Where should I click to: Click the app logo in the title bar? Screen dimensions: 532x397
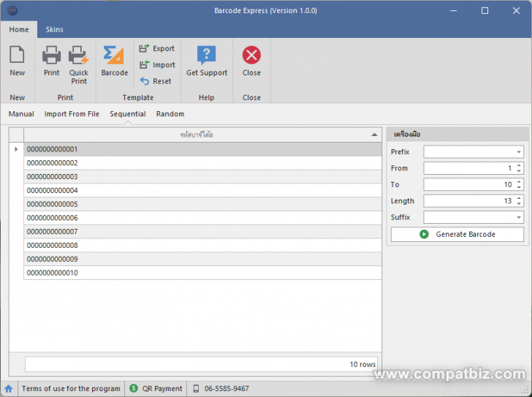[x=12, y=10]
